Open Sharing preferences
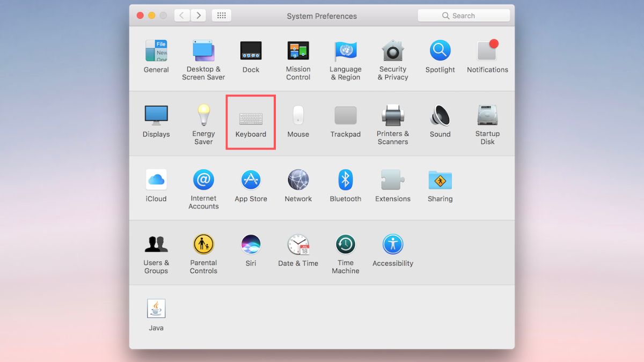The height and width of the screenshot is (362, 644). pyautogui.click(x=440, y=186)
